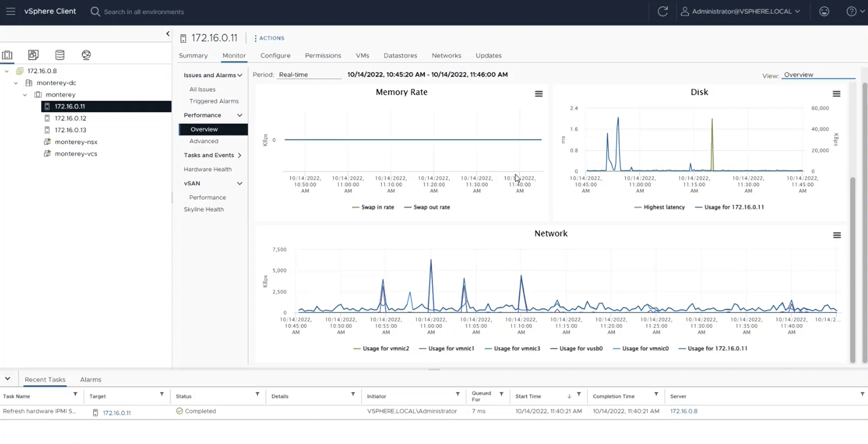Collapse the Issues and Alarms section
The image size is (868, 444).
pos(240,75)
